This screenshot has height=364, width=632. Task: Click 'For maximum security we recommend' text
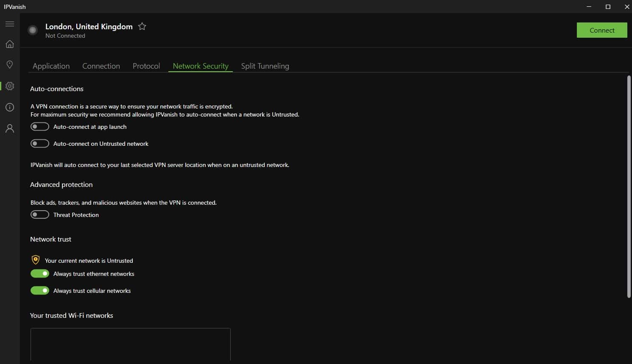tap(165, 114)
